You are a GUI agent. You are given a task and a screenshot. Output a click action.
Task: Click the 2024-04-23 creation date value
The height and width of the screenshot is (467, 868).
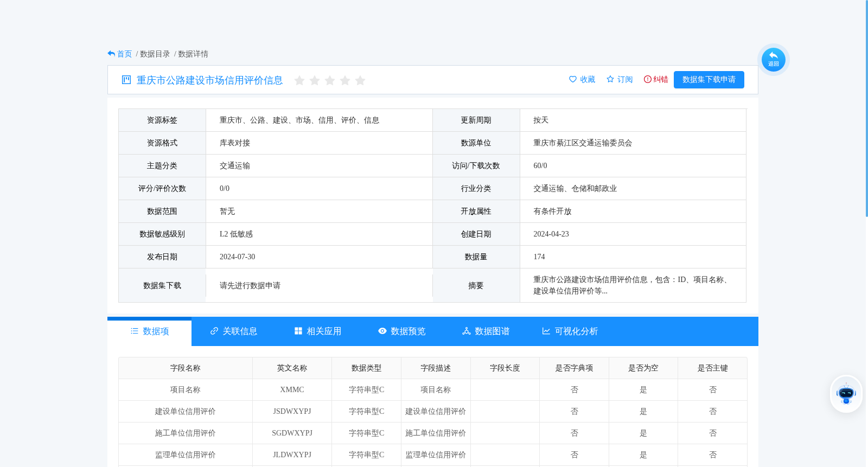[551, 234]
